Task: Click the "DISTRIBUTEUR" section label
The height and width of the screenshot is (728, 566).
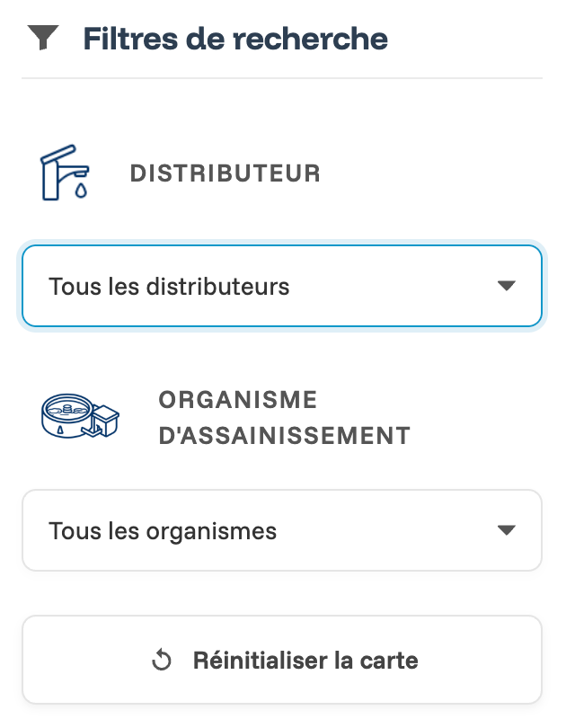Action: 226,173
